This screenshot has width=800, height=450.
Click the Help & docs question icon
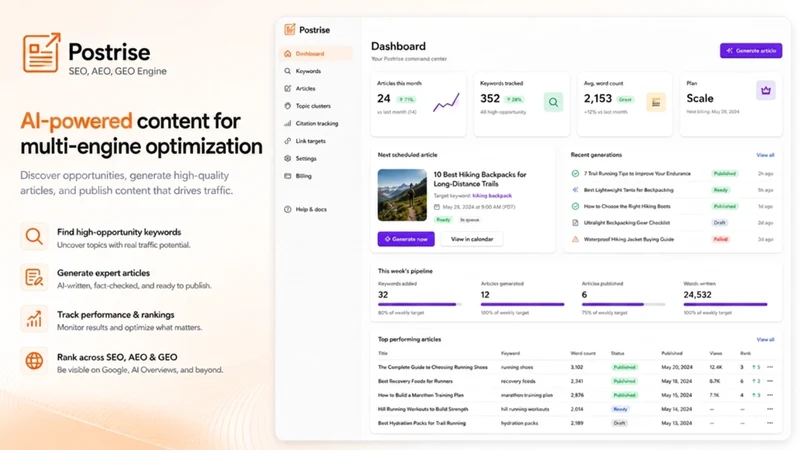[288, 209]
